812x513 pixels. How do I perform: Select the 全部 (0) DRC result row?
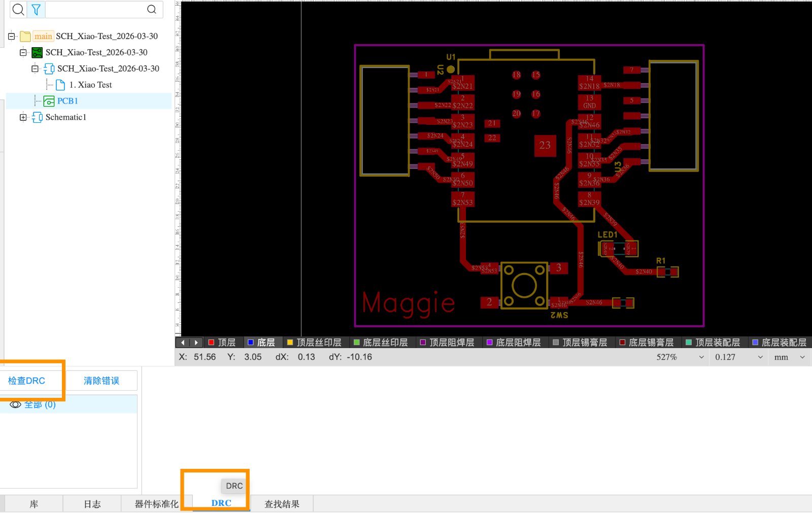(69, 404)
